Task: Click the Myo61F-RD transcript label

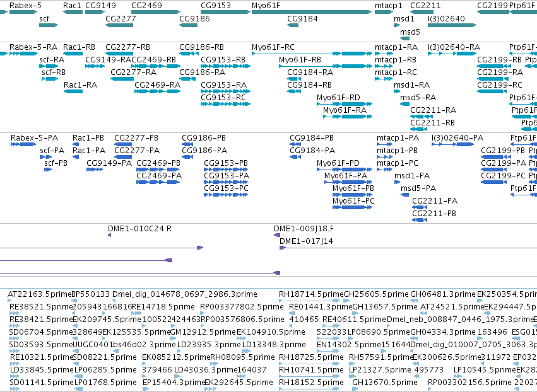Action: point(338,98)
